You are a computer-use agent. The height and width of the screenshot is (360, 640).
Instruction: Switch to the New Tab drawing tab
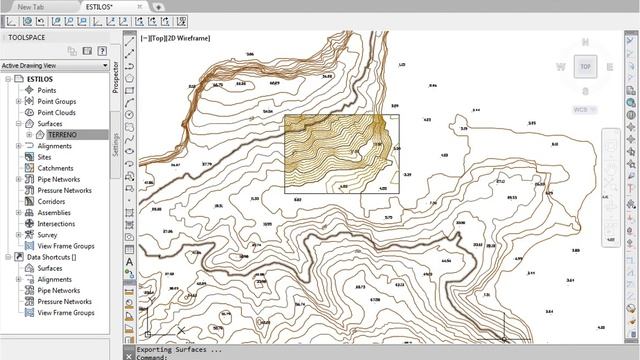(31, 7)
